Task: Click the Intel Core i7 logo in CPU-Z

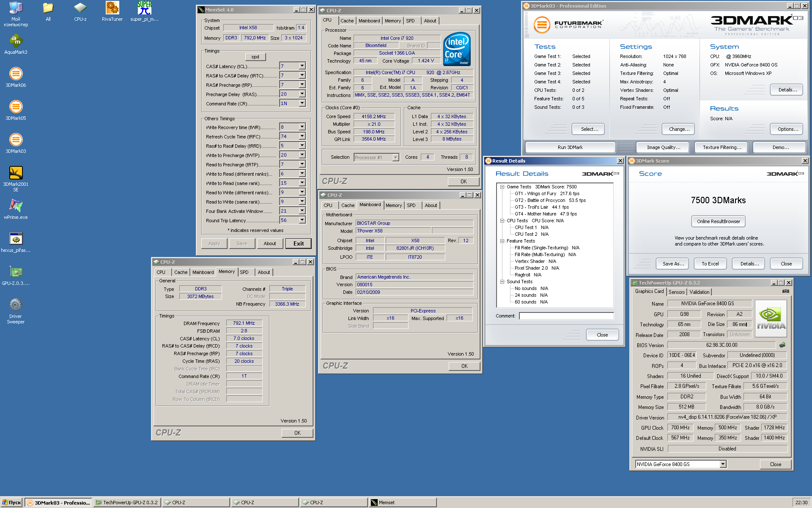Action: click(x=457, y=49)
